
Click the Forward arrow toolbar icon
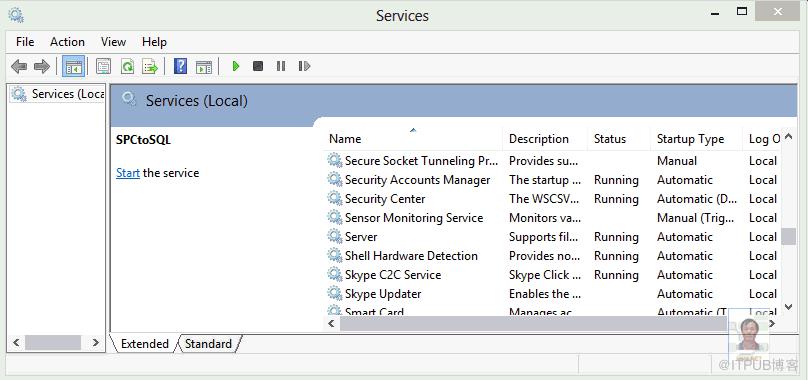tap(42, 66)
